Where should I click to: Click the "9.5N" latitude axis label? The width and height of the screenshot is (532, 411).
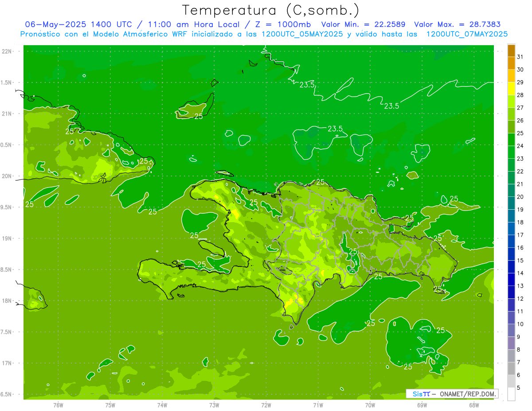point(7,207)
